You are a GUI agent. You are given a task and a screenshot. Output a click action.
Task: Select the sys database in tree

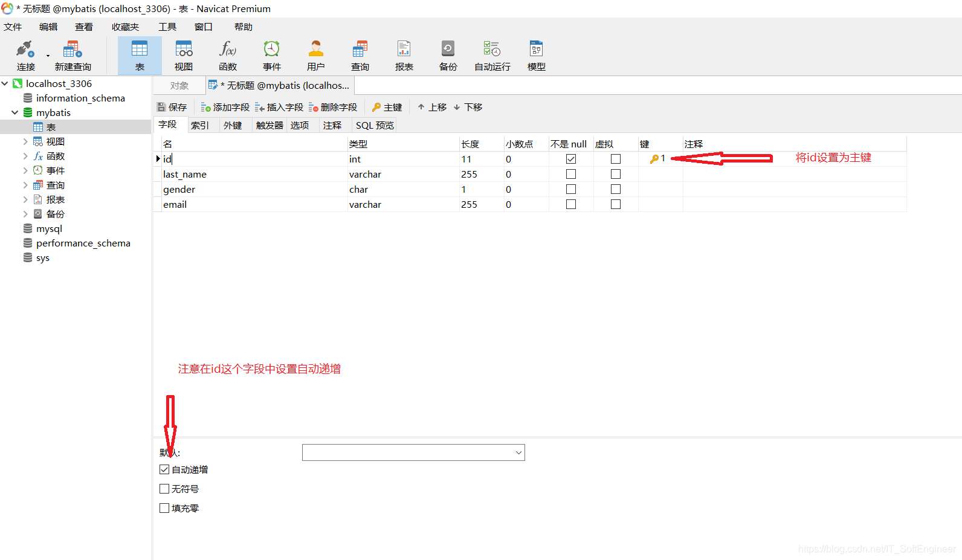pyautogui.click(x=42, y=257)
